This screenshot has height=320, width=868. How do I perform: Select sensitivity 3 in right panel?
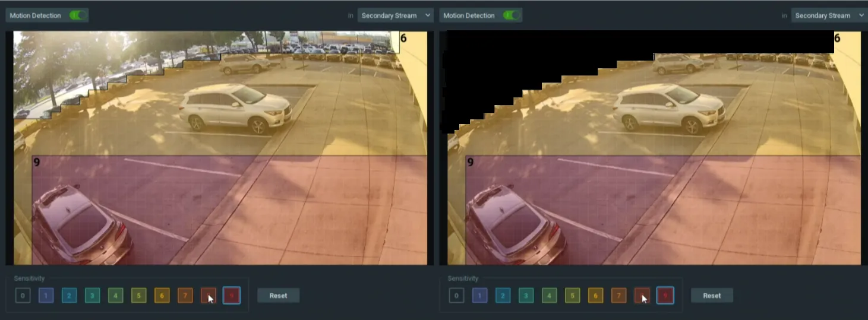(x=526, y=295)
